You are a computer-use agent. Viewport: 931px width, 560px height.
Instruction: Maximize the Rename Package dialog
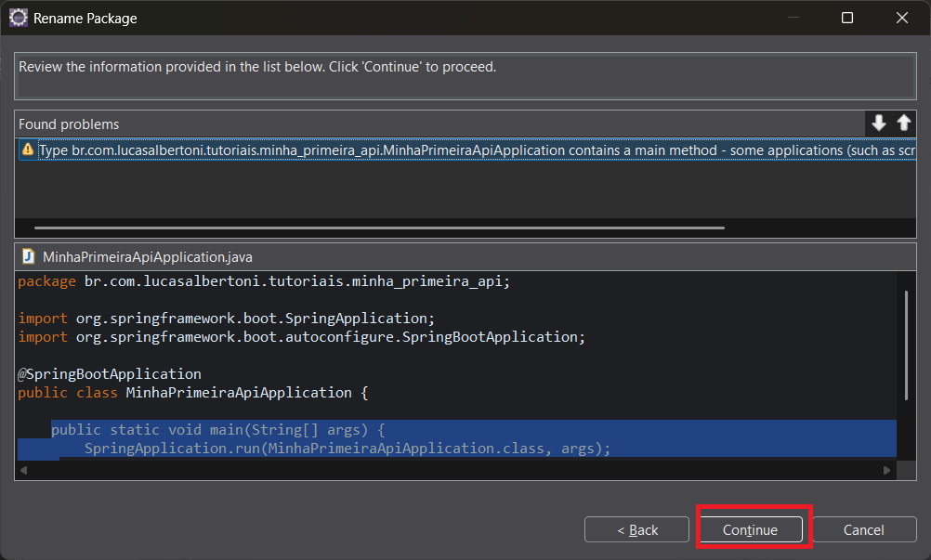pos(846,18)
